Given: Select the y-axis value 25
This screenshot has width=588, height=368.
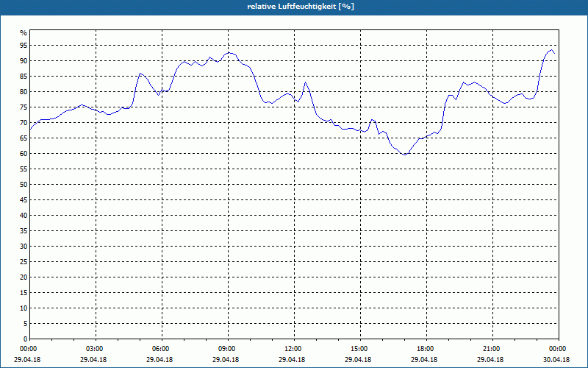Looking at the screenshot, I should [x=24, y=262].
